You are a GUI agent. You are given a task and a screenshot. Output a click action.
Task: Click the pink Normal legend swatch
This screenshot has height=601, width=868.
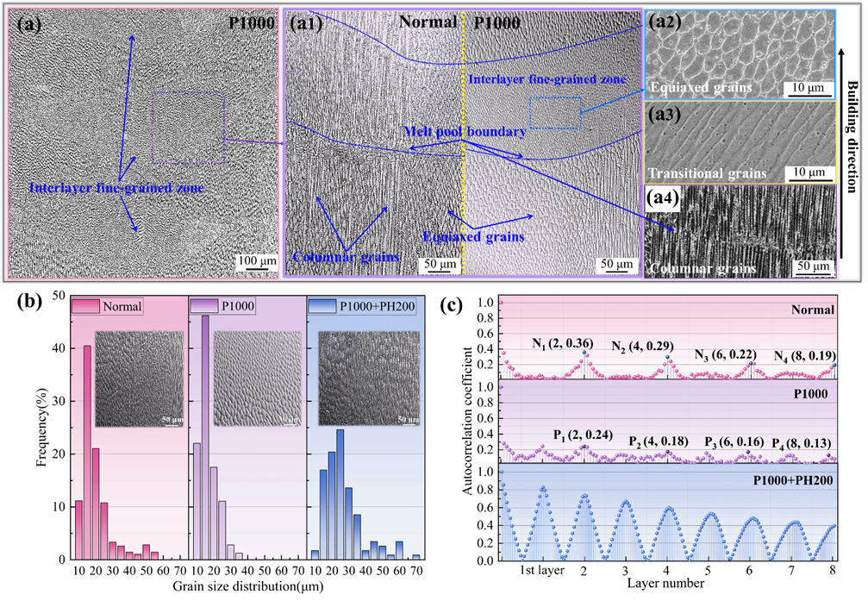click(x=86, y=306)
